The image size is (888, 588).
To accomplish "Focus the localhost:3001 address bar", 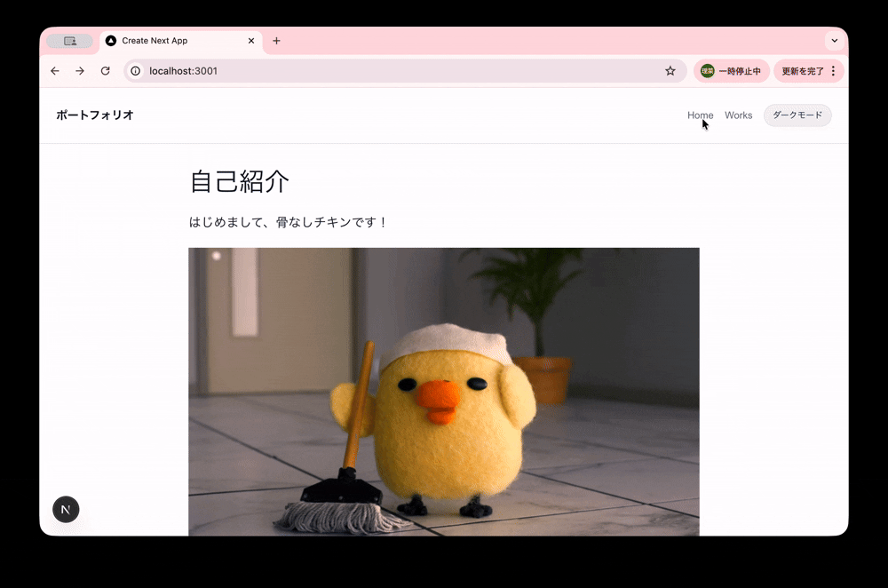I will pyautogui.click(x=400, y=71).
